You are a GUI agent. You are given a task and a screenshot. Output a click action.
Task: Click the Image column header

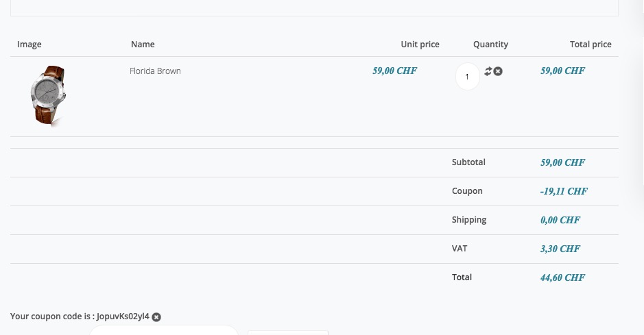29,45
